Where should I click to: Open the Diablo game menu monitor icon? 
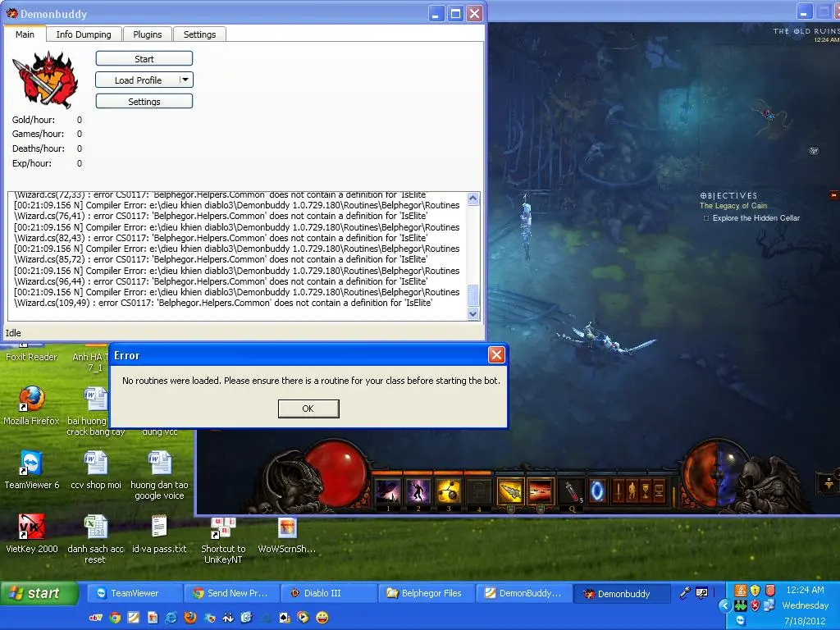pyautogui.click(x=660, y=491)
